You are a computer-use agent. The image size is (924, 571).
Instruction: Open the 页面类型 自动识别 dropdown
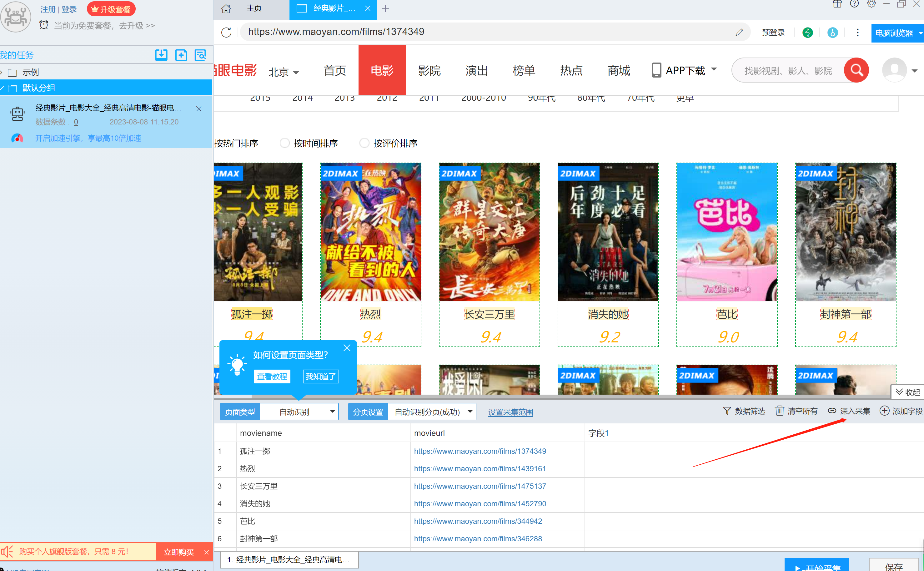[x=332, y=412]
